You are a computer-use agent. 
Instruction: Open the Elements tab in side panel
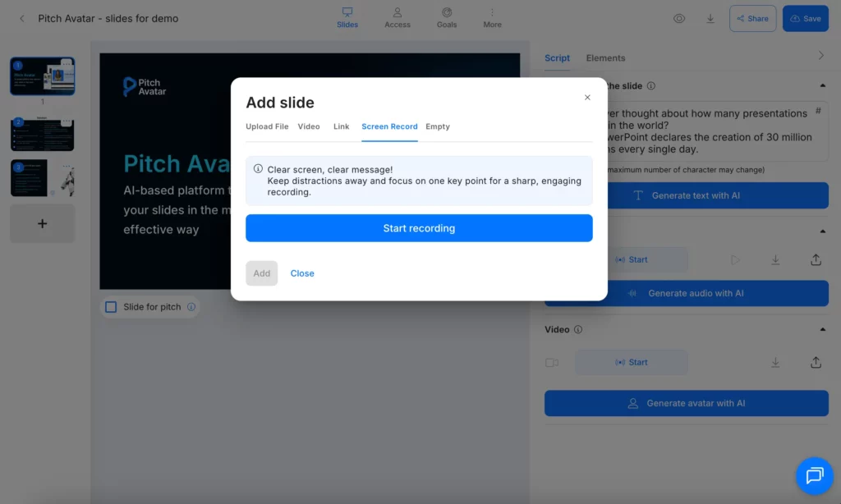(605, 58)
